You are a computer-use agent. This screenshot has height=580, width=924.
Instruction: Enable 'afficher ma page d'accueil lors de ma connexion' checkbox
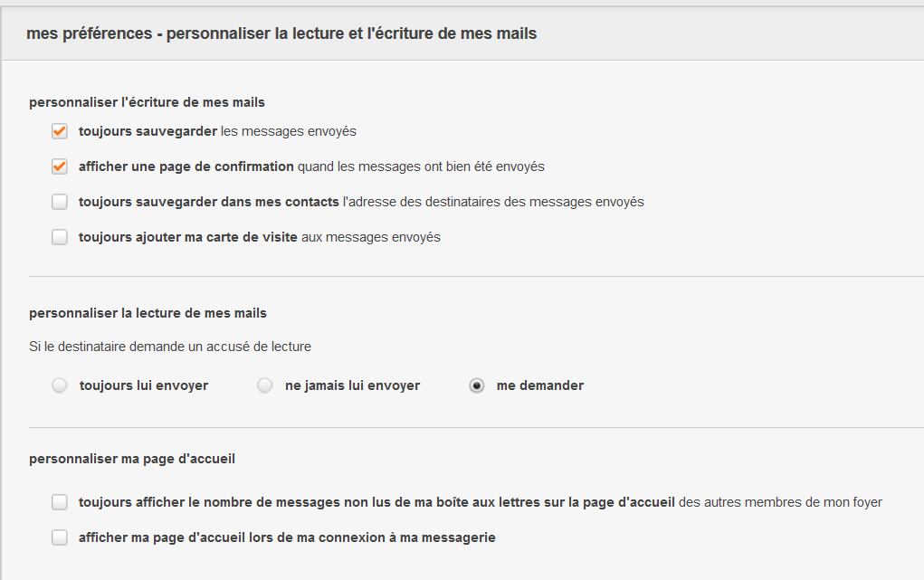60,537
